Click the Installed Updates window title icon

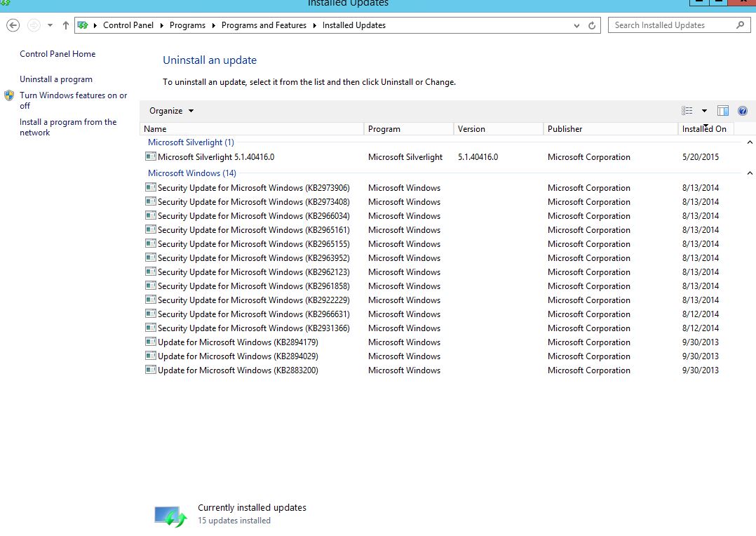point(6,2)
